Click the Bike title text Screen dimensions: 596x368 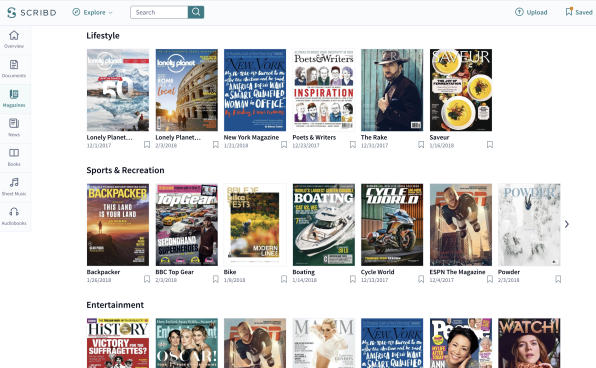(230, 272)
